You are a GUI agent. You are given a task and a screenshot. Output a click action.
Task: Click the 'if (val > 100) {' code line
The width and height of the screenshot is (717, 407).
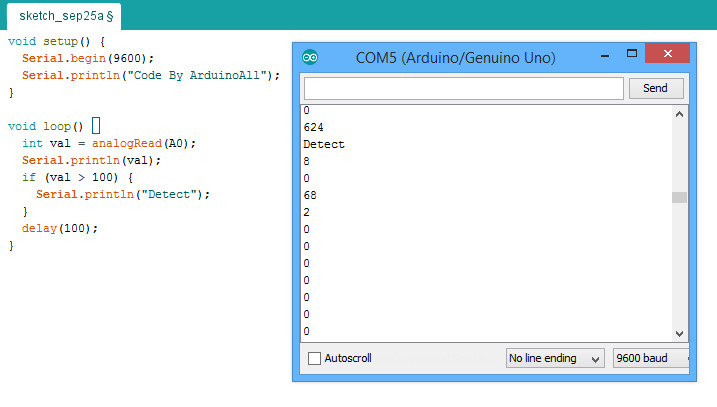pos(78,177)
